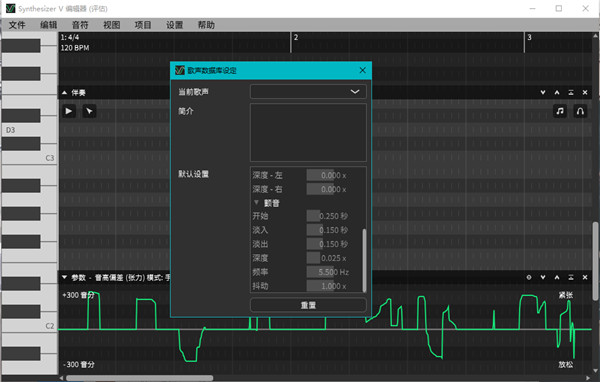Screen dimensions: 600x382
Task: Move the 伴奏 panel down with its arrow
Action: click(x=543, y=93)
